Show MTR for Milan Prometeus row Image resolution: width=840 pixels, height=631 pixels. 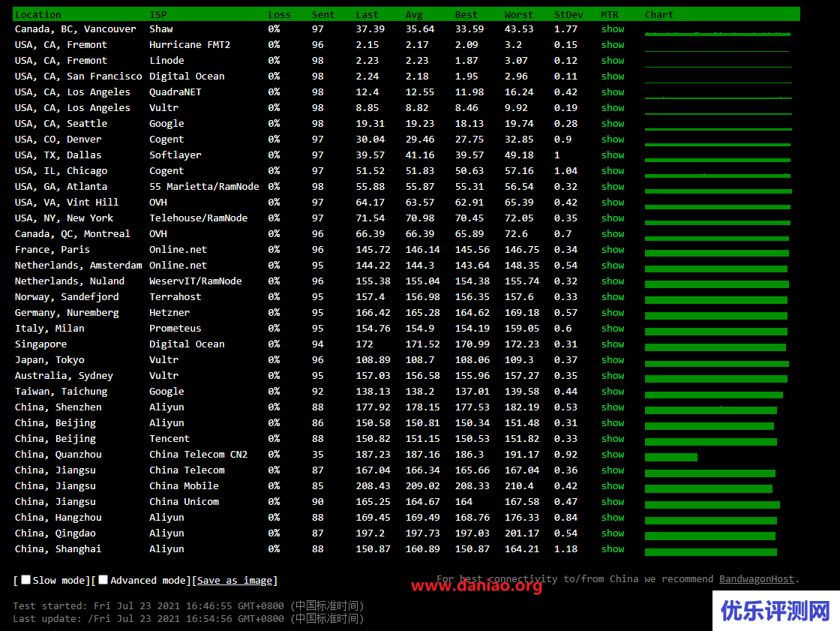(612, 328)
